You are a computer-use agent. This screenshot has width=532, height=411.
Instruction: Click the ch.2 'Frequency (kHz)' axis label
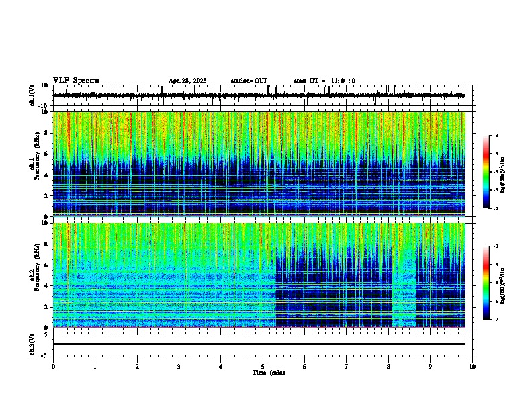(37, 267)
